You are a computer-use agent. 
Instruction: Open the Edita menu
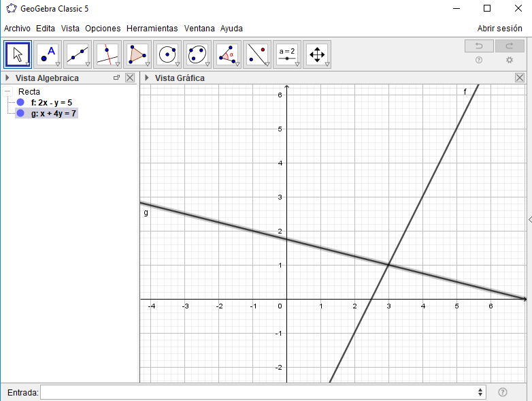point(46,29)
